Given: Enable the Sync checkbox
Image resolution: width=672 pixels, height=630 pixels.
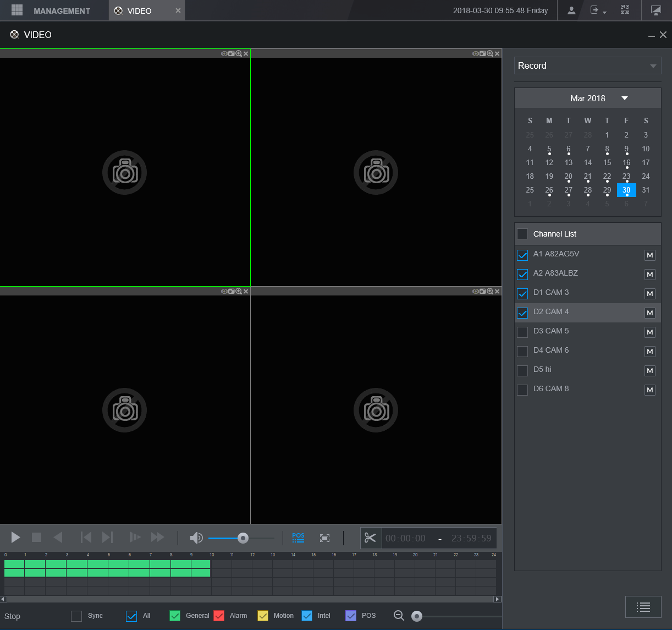Looking at the screenshot, I should click(x=76, y=616).
